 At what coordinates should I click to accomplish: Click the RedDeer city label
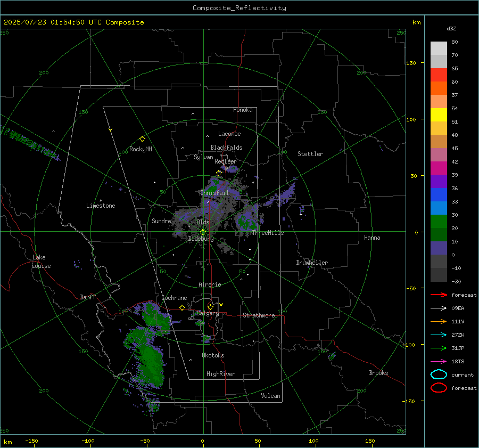(x=226, y=161)
